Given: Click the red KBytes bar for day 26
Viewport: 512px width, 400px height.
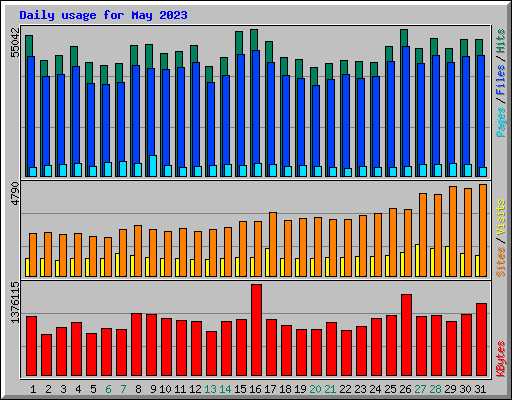Looking at the screenshot, I should [406, 335].
